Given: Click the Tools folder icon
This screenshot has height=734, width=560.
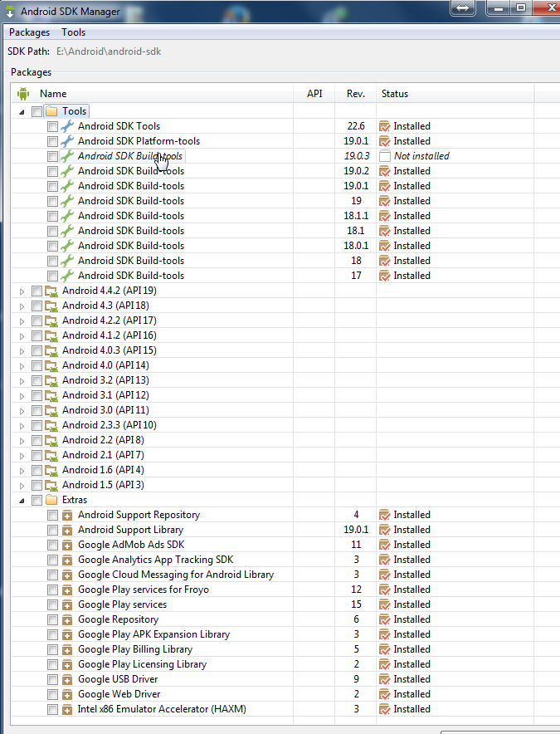Looking at the screenshot, I should click(x=51, y=111).
